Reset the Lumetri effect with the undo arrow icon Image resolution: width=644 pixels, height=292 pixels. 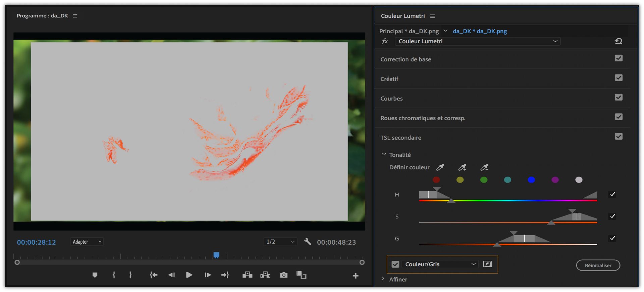618,41
